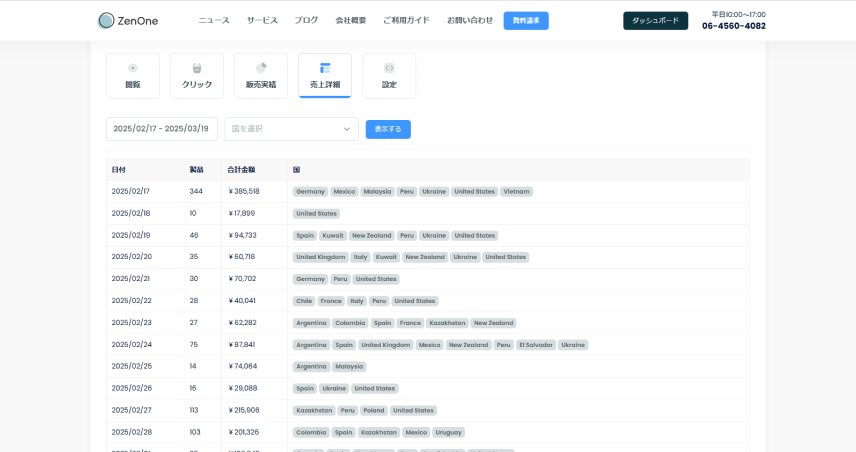
Task: Click the date range input field
Action: 161,129
